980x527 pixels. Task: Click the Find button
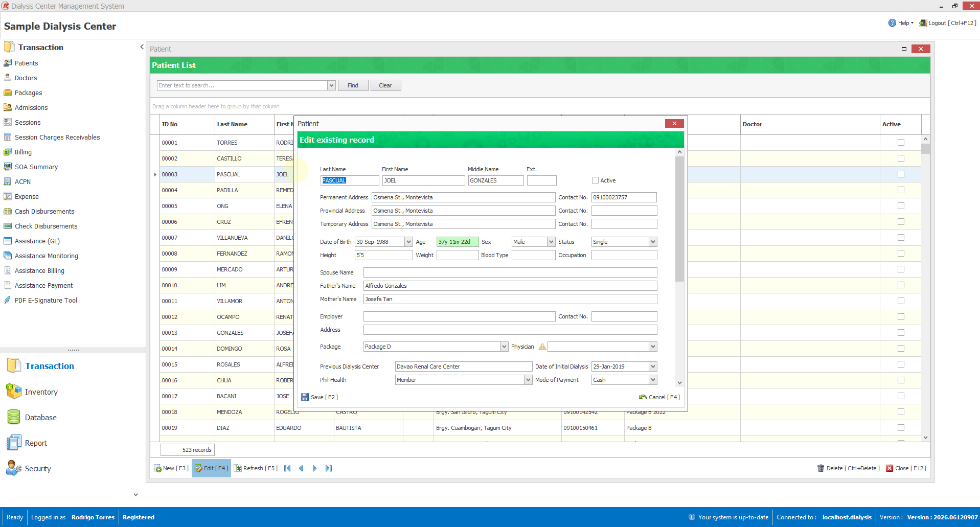coord(353,85)
